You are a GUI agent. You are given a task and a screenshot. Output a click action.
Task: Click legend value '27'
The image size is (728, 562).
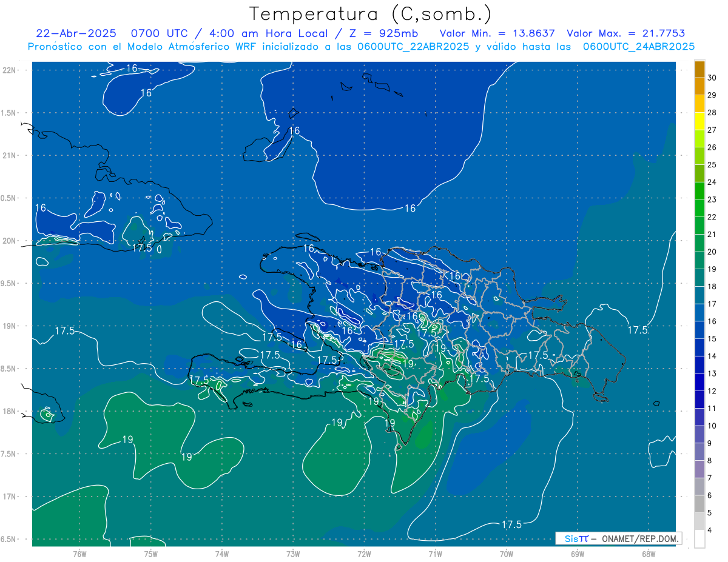712,130
